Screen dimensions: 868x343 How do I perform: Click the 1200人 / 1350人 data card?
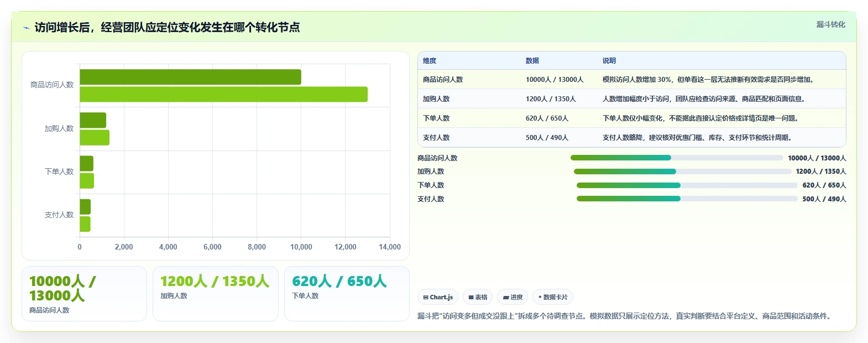215,294
